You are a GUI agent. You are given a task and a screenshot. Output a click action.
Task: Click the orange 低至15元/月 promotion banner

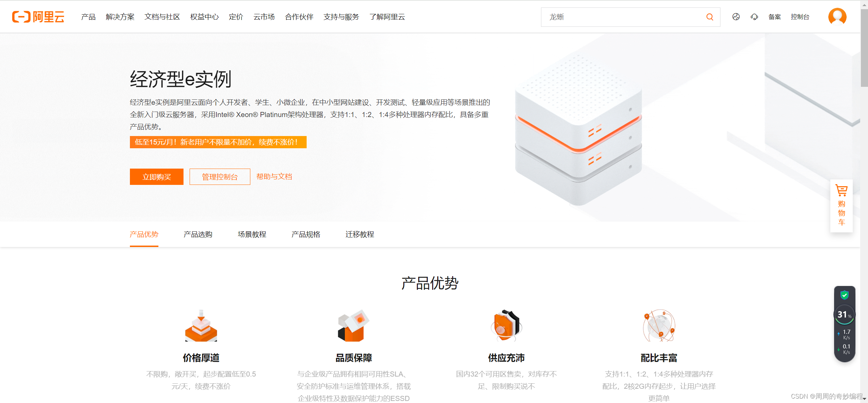click(x=218, y=142)
